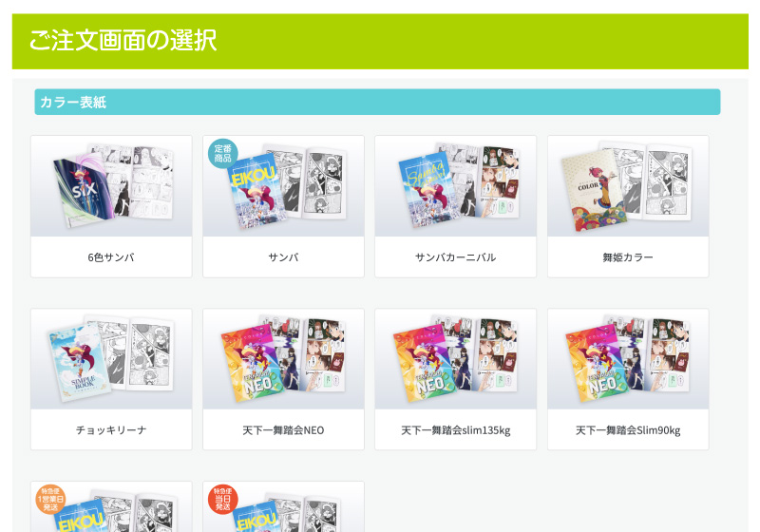
Task: Click the カラー表紙 section header bar
Action: pyautogui.click(x=377, y=102)
